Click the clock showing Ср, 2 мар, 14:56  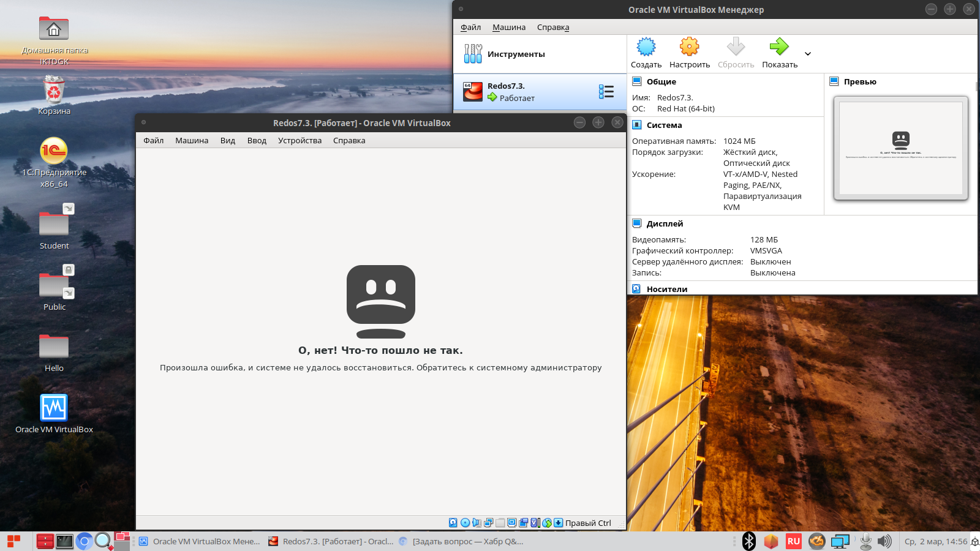(x=936, y=541)
